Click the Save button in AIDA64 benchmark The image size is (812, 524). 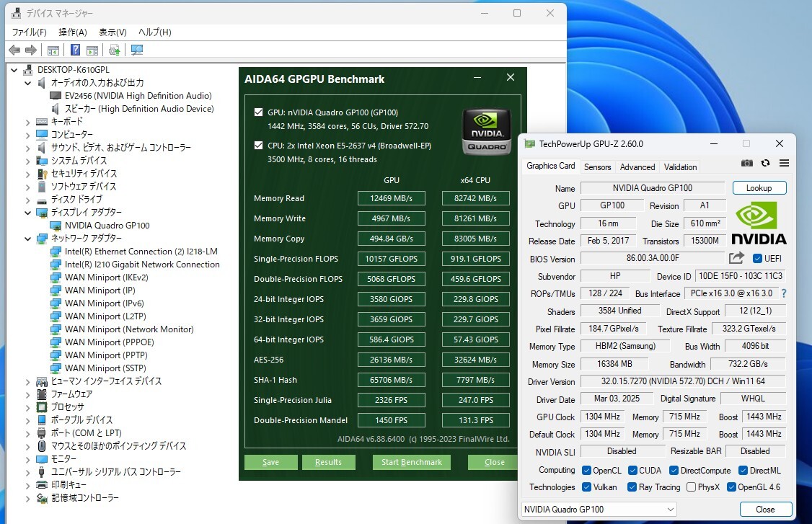271,462
